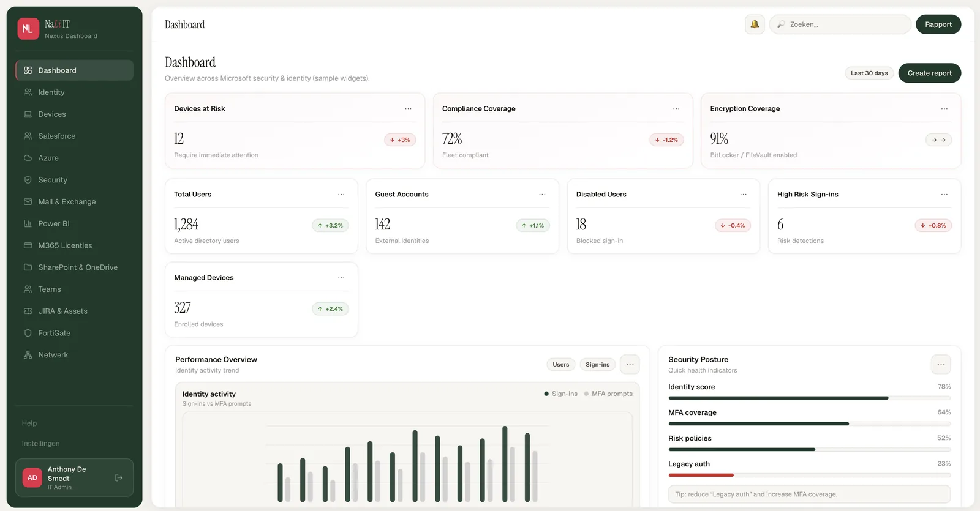Click High Risk Sign-ins +0.8% badge
Image resolution: width=980 pixels, height=511 pixels.
tap(933, 226)
